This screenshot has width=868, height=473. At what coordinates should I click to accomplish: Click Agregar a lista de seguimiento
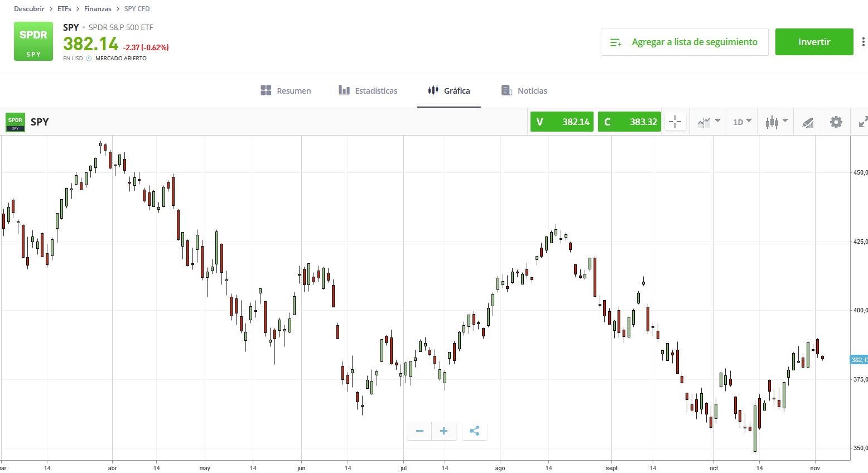684,42
